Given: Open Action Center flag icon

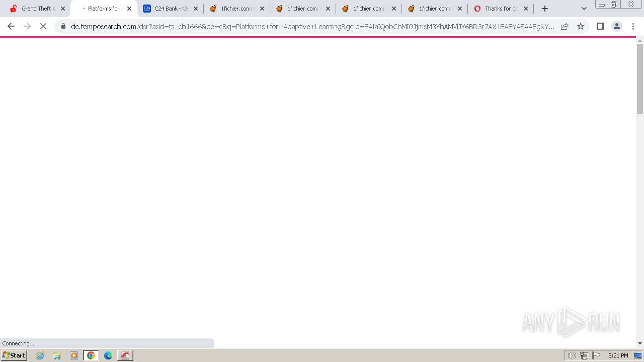Looking at the screenshot, I should tap(596, 355).
